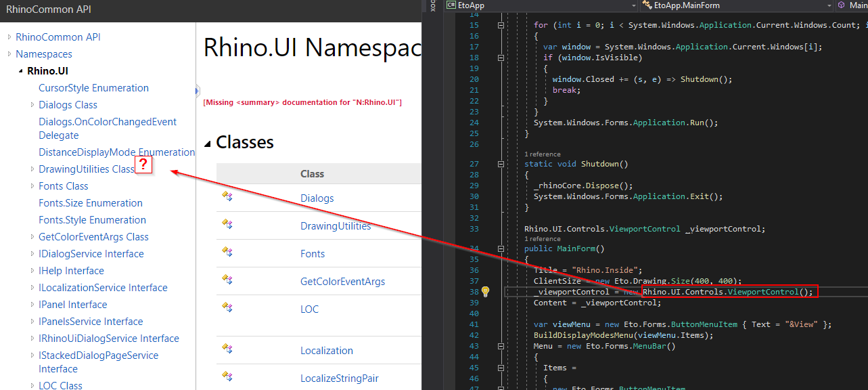Viewport: 868px width, 390px height.
Task: Open the Main member dropdown in editor
Action: pos(851,5)
